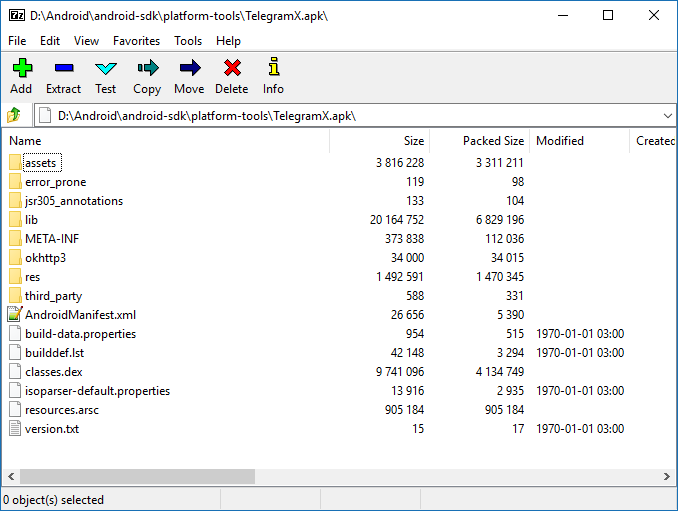Click the lib size value 20 164 752
This screenshot has width=678, height=511.
tap(397, 220)
